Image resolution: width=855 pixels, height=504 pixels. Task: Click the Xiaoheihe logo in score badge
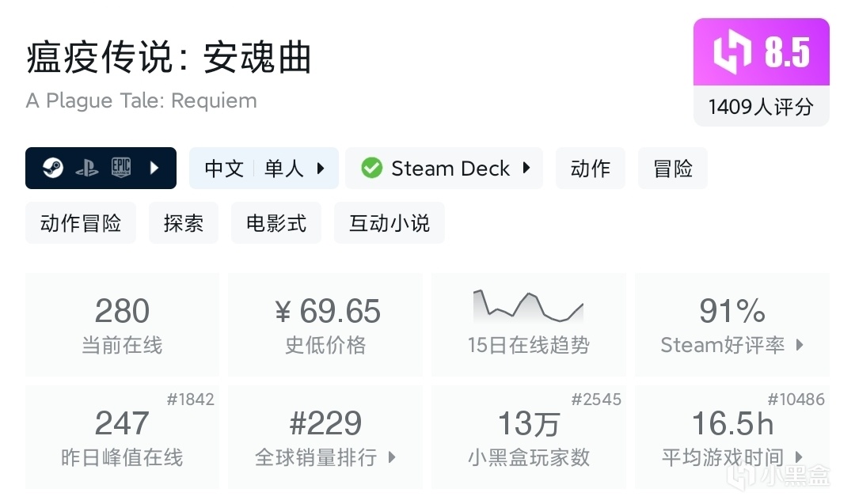click(730, 52)
